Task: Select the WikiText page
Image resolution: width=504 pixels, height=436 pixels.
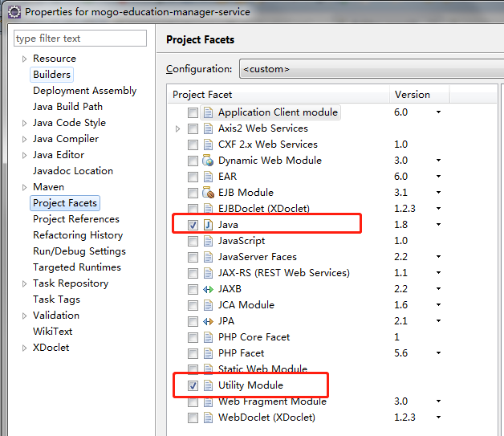Action: (x=53, y=331)
